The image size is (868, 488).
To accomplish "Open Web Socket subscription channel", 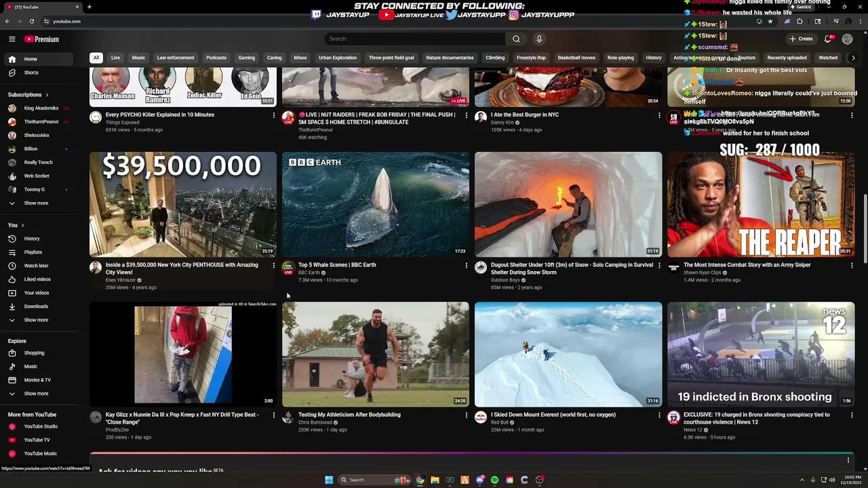I will [x=39, y=176].
